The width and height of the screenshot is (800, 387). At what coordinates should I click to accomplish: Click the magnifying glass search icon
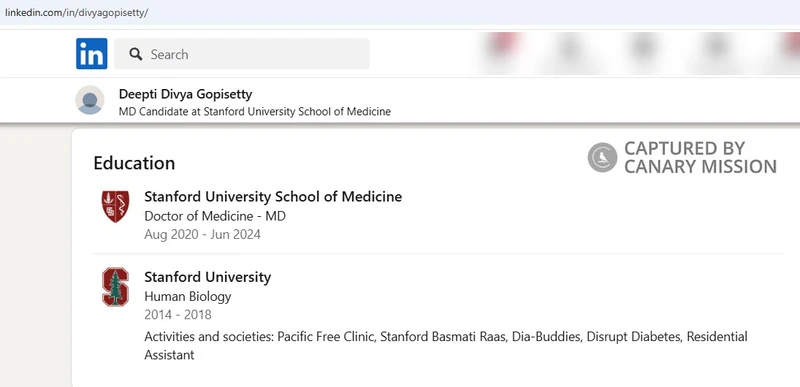136,54
